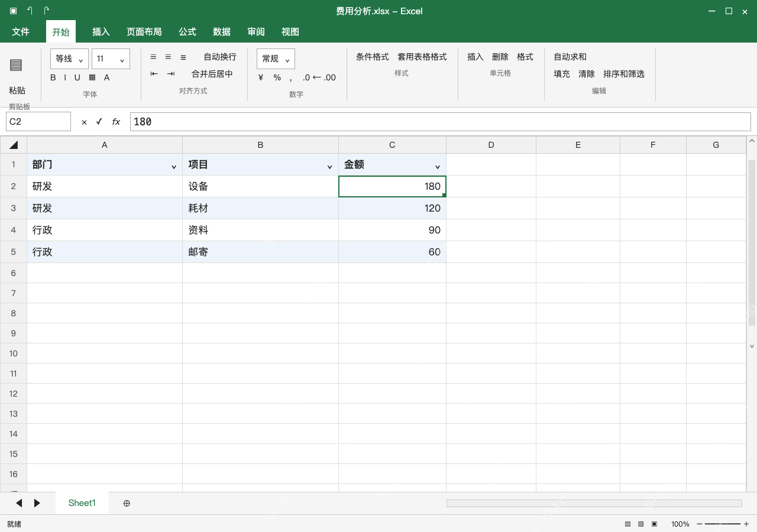
Task: Switch to the 插入 ribbon tab
Action: (101, 31)
